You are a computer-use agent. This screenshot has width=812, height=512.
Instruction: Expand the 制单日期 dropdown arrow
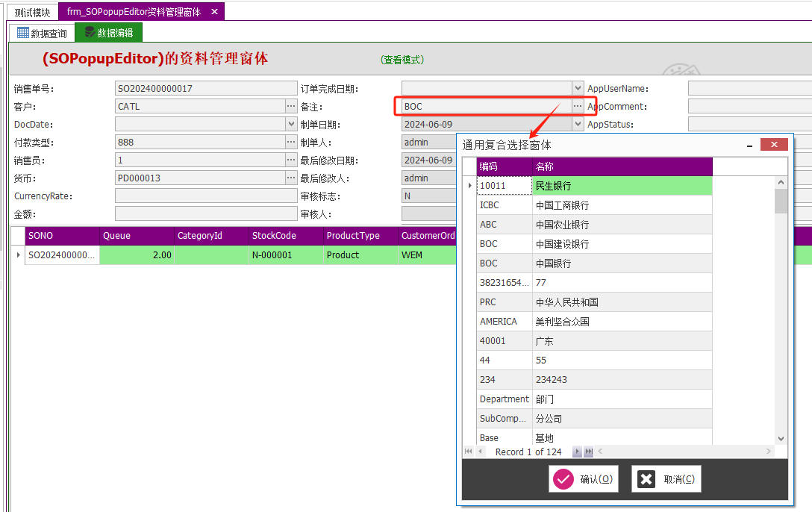tap(578, 124)
